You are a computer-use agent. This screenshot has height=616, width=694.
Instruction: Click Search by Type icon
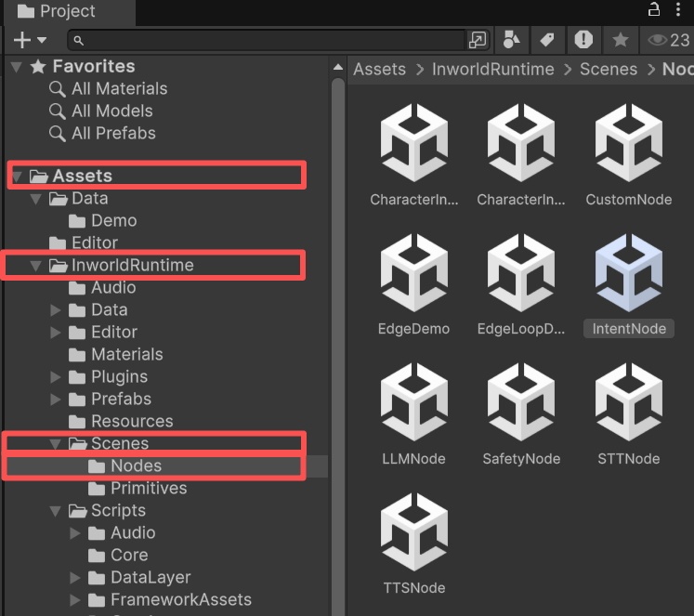pyautogui.click(x=511, y=40)
